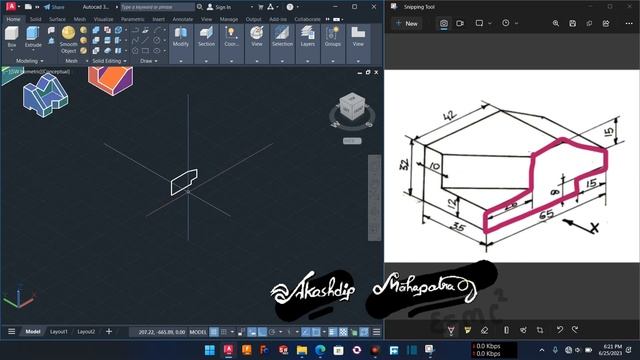Open the Windows Start button
Viewport: 640px width, 360px height.
pyautogui.click(x=210, y=350)
